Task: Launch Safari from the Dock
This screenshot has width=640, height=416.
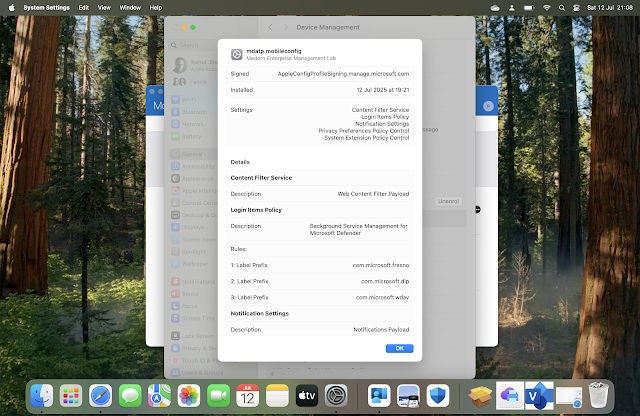Action: pyautogui.click(x=100, y=396)
